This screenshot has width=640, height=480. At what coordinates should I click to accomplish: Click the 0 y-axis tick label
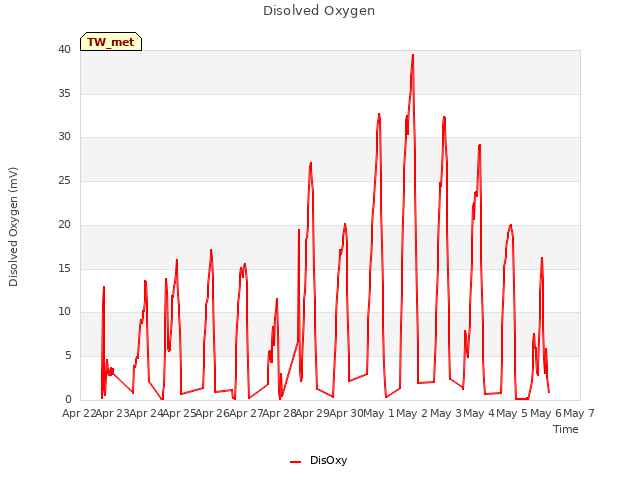(68, 399)
